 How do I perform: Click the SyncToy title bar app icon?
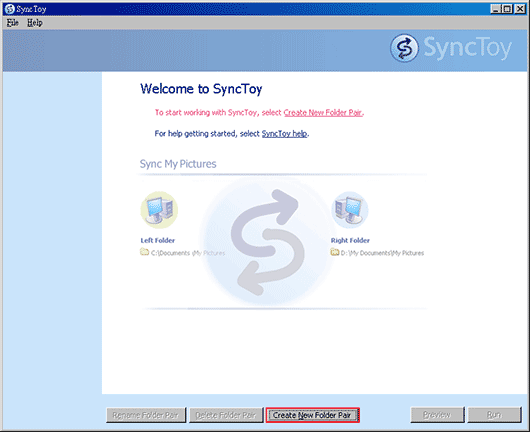[x=10, y=9]
